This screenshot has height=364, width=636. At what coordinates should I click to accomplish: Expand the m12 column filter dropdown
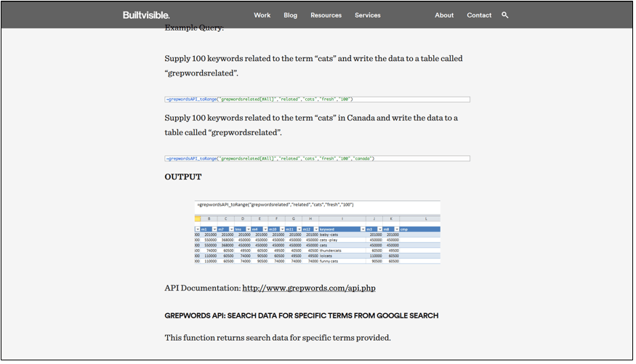point(316,230)
